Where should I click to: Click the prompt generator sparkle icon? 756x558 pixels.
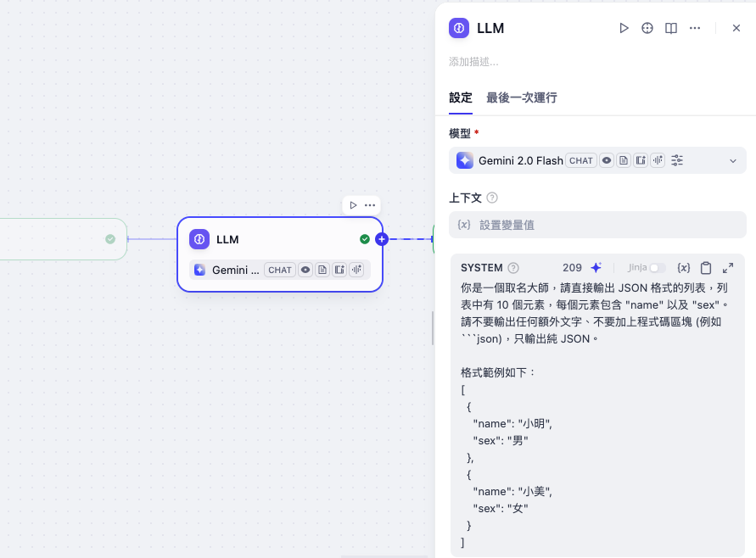[x=596, y=268]
